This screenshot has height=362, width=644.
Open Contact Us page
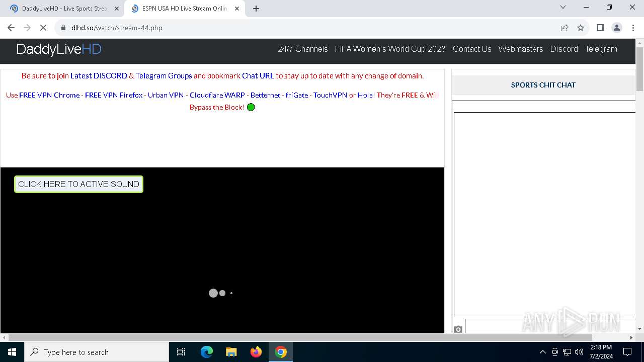(472, 49)
